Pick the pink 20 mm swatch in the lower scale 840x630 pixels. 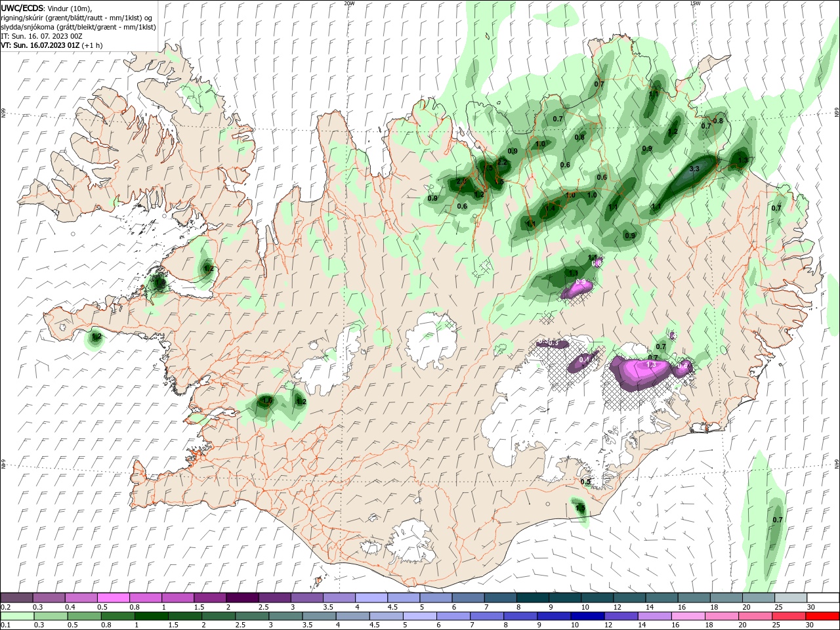pyautogui.click(x=756, y=616)
